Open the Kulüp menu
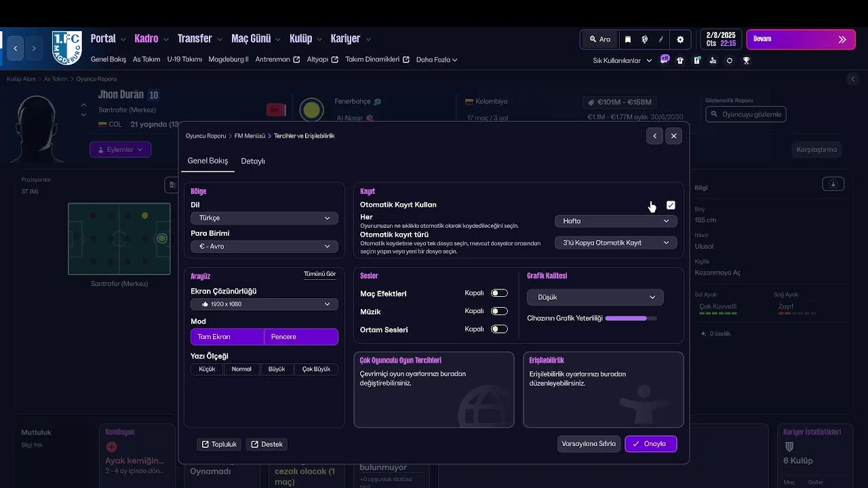Screen dimensions: 868x488 tap(306, 39)
